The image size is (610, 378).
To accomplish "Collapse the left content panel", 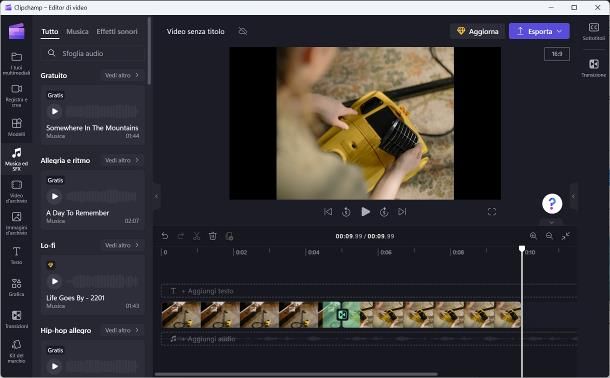I will click(156, 196).
